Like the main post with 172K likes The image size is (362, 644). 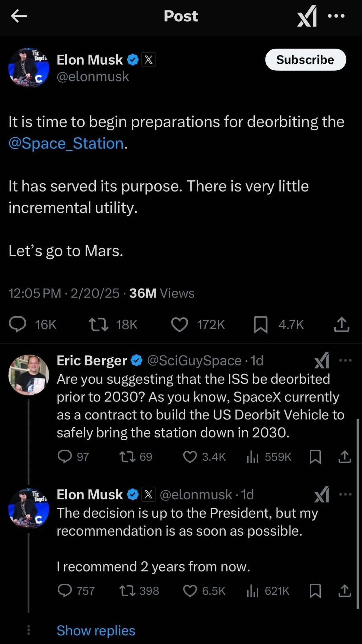[x=180, y=324]
